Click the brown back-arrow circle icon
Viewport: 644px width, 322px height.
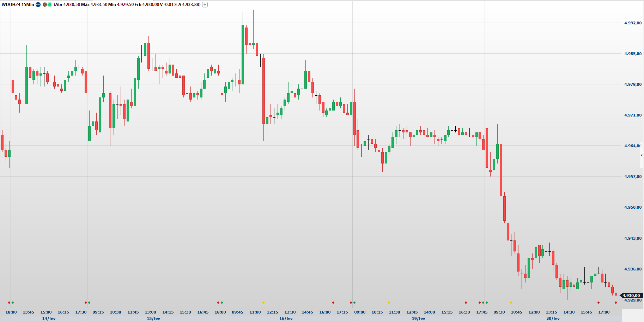coord(45,5)
